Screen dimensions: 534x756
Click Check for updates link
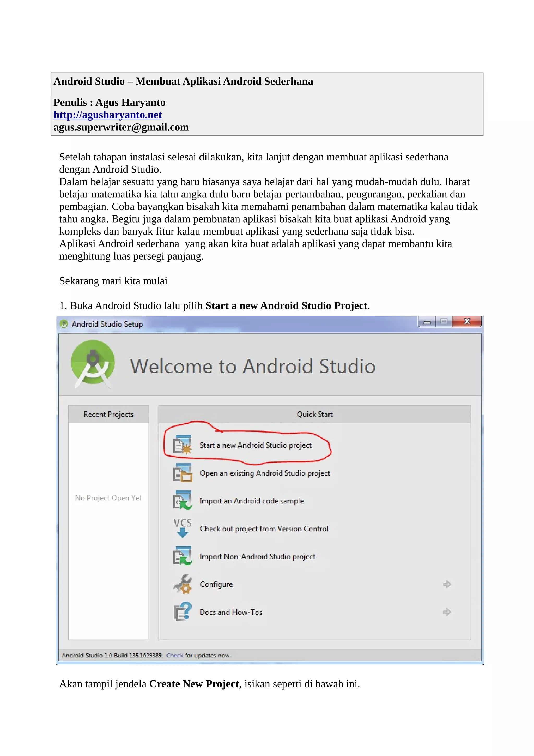point(174,655)
